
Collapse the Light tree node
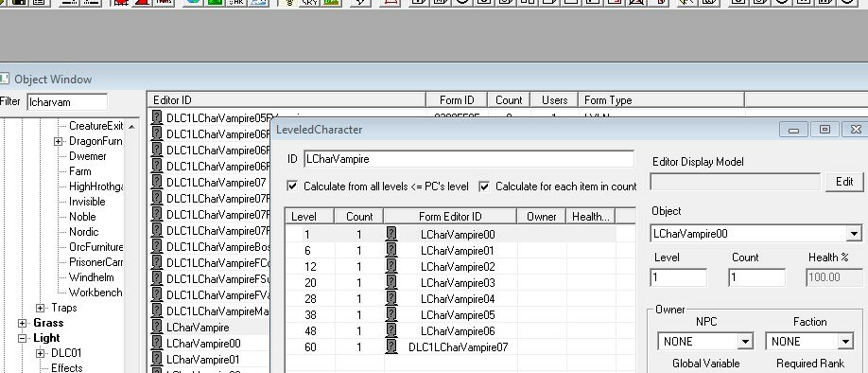22,338
